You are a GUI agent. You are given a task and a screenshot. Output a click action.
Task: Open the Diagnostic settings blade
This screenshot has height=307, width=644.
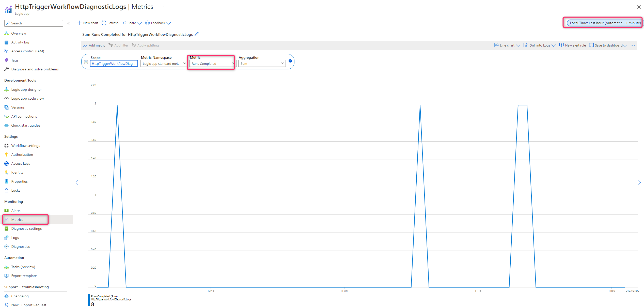pyautogui.click(x=26, y=228)
